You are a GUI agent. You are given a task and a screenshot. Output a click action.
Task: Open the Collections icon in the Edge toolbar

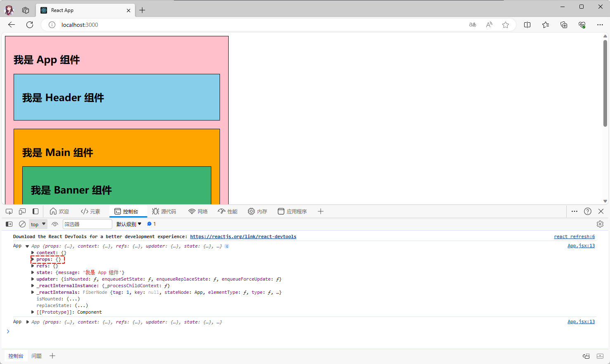coord(564,25)
